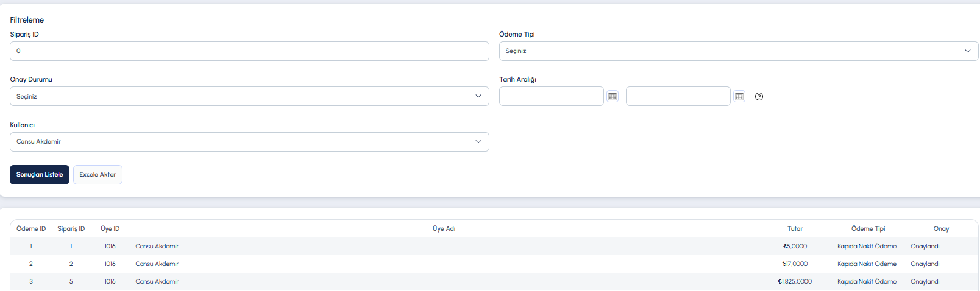
Task: Select the row with amount ₺17,0000
Action: coord(494,264)
